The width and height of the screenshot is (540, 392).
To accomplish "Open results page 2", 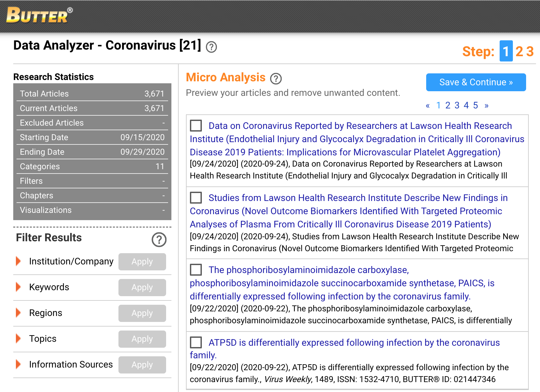I will [448, 105].
